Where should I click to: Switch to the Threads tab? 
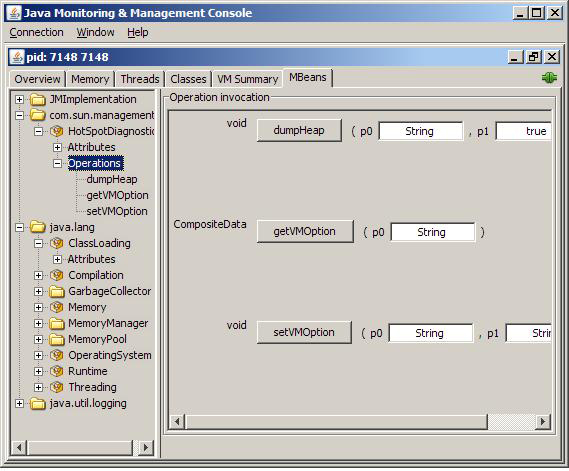140,79
